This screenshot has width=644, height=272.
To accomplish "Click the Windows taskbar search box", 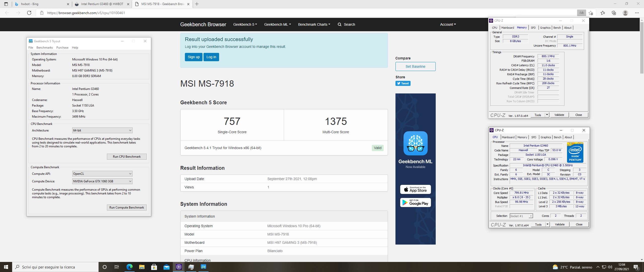I will point(55,267).
